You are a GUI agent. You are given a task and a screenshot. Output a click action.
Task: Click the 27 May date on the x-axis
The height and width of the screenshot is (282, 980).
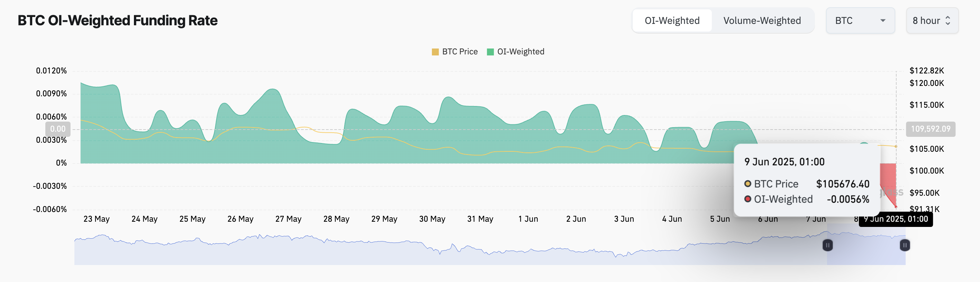288,219
